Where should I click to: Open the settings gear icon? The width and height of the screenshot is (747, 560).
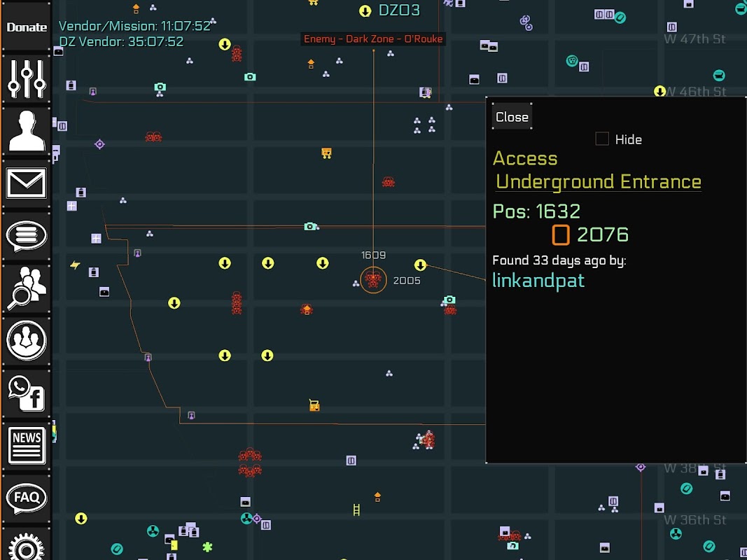tap(27, 547)
